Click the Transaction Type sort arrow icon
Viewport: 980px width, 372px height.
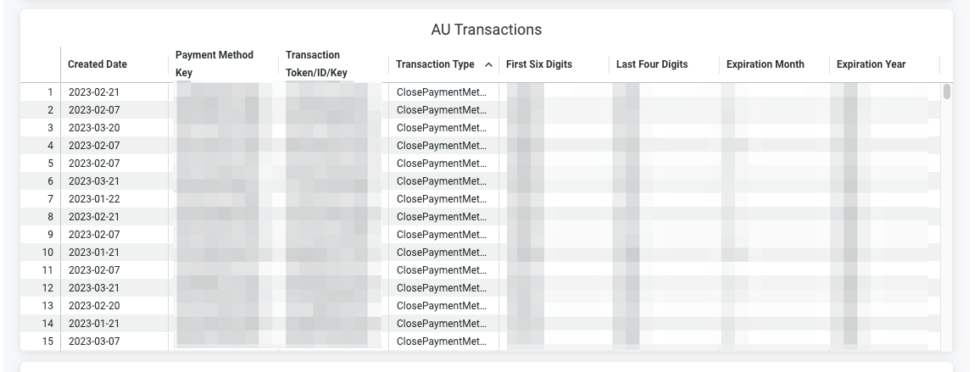pyautogui.click(x=489, y=64)
